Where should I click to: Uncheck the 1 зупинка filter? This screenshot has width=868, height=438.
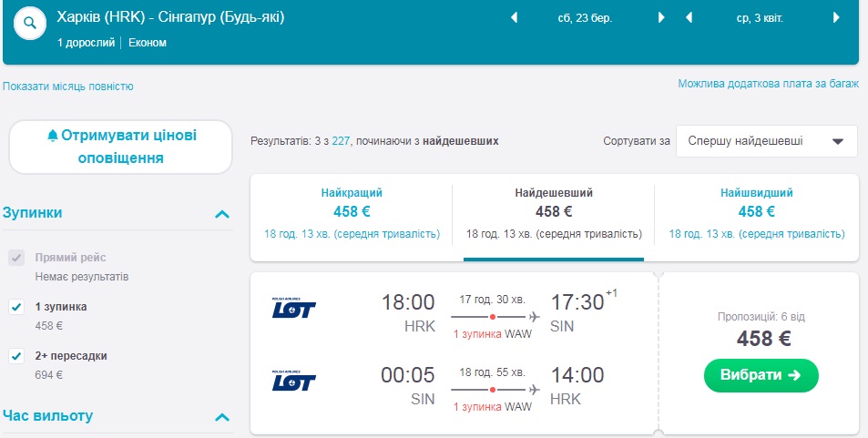15,307
